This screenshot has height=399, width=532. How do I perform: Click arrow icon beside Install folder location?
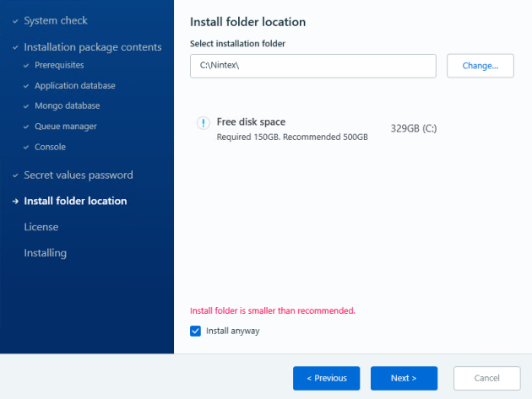pos(14,202)
